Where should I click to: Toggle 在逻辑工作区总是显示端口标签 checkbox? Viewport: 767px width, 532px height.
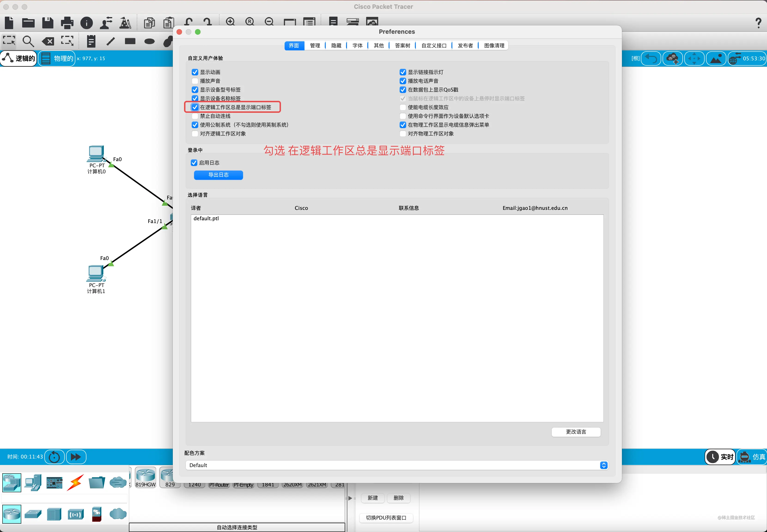pyautogui.click(x=195, y=107)
